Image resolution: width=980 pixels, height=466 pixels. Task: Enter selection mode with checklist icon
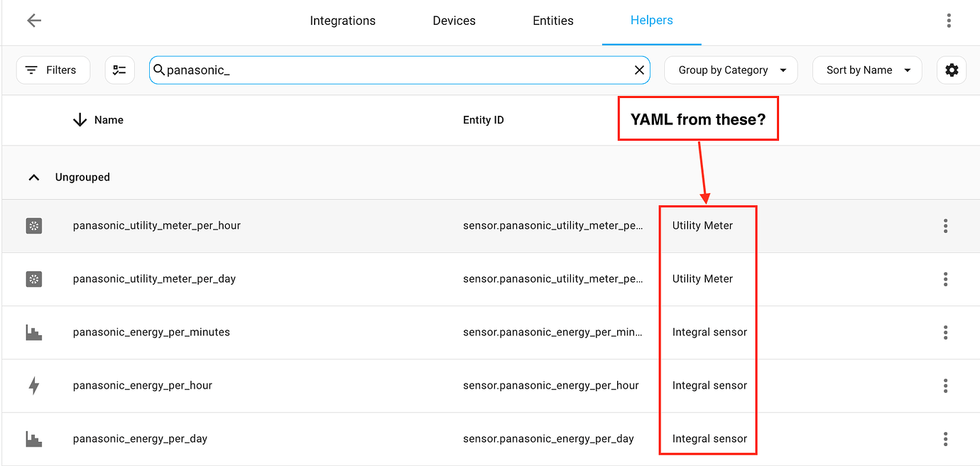pyautogui.click(x=120, y=70)
